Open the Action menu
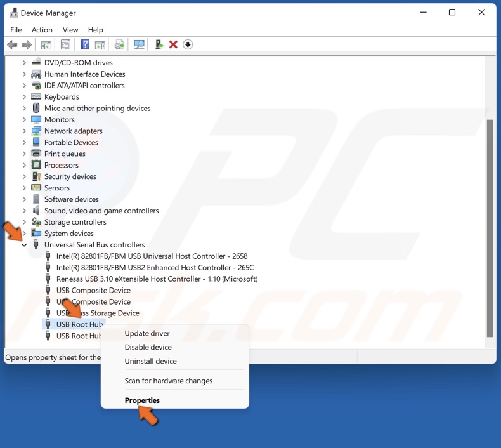This screenshot has height=448, width=501. click(42, 30)
